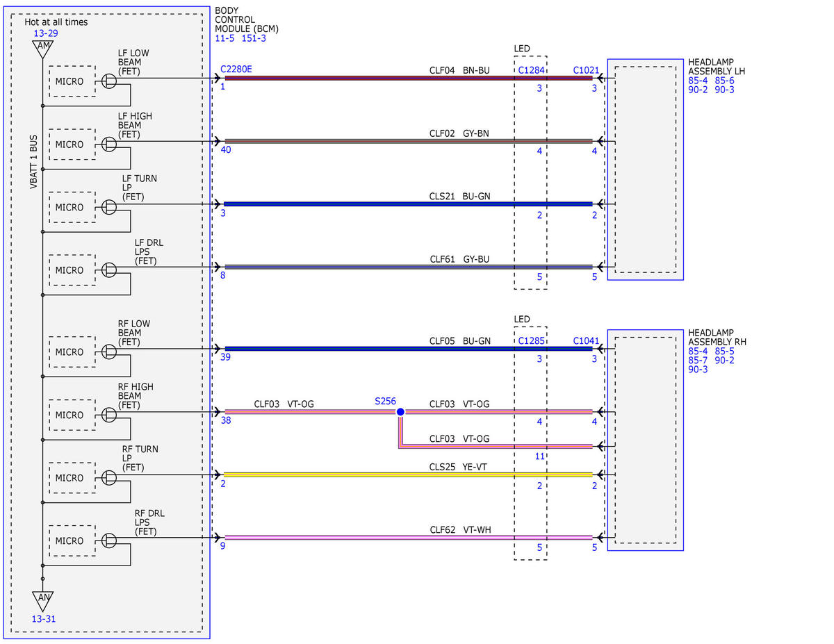The image size is (834, 644).
Task: Select the MICRO box beside RF LOW BEAM
Action: pyautogui.click(x=72, y=352)
